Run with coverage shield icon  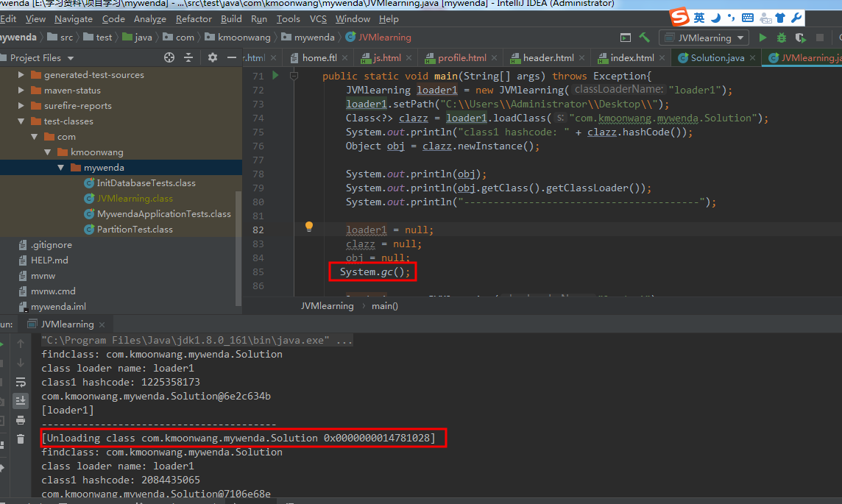click(801, 38)
